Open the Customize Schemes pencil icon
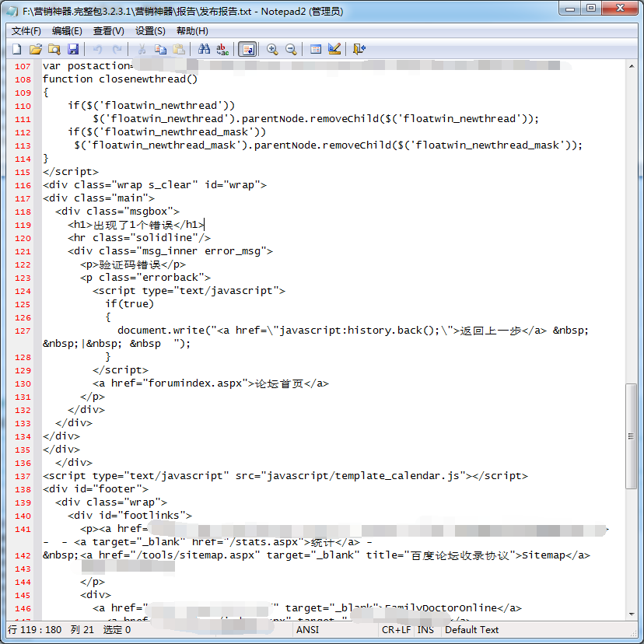 (334, 49)
